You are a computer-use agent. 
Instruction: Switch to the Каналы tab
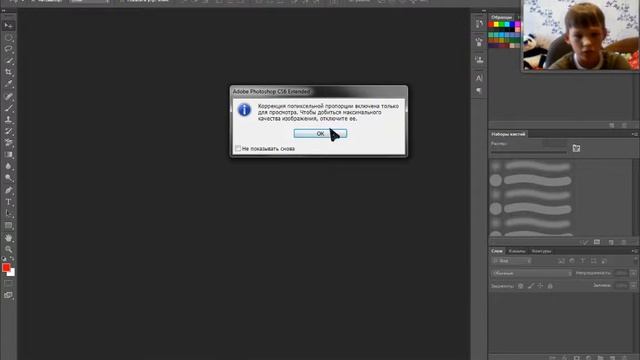click(517, 251)
